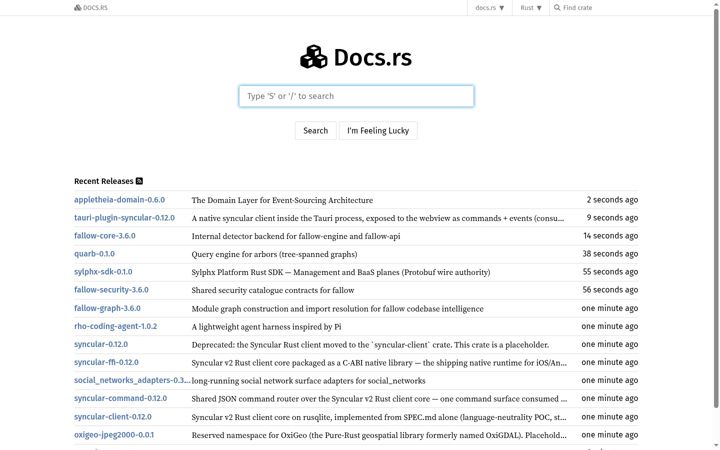Click 'A lightweight agent harness inspired by Pi'

266,327
